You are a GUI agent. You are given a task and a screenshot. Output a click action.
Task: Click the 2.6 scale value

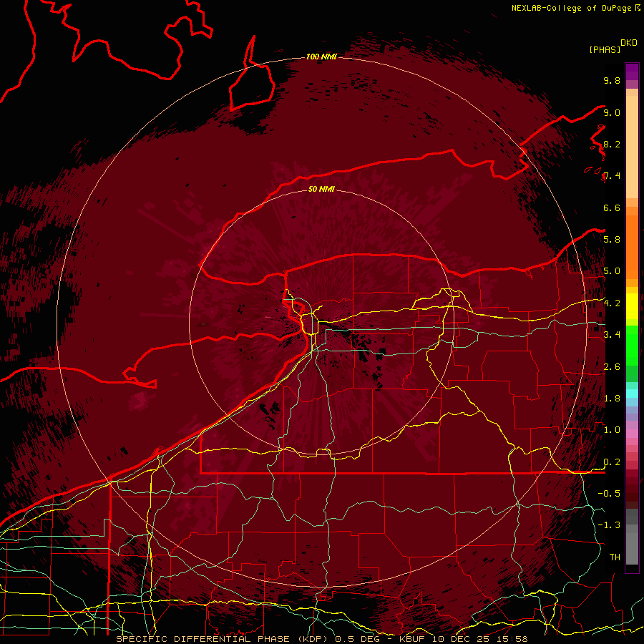pyautogui.click(x=612, y=367)
